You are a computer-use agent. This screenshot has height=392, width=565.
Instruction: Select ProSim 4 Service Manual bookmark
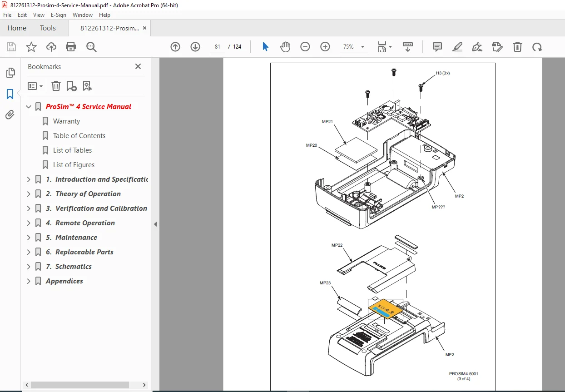[89, 107]
